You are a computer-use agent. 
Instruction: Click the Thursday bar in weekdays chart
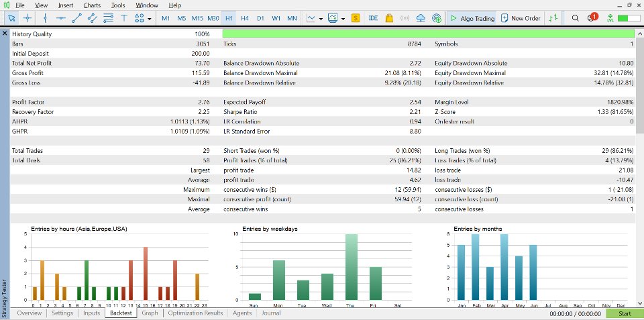coord(352,267)
